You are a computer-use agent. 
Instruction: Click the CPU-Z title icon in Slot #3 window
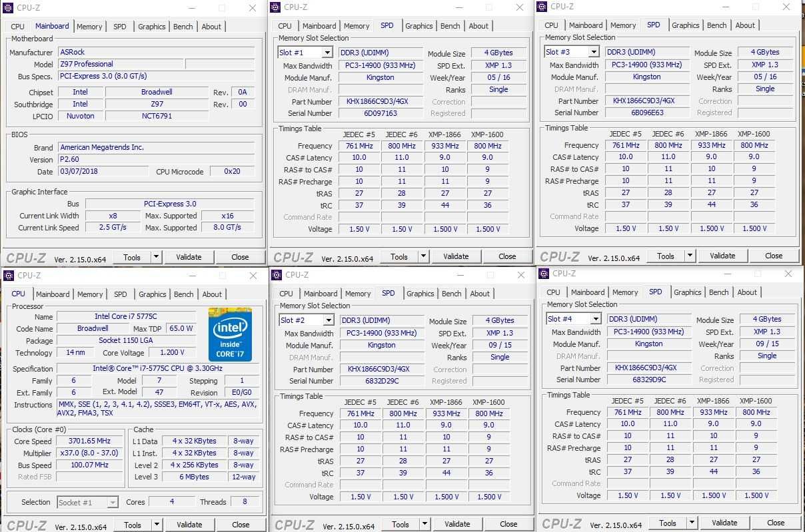[542, 7]
